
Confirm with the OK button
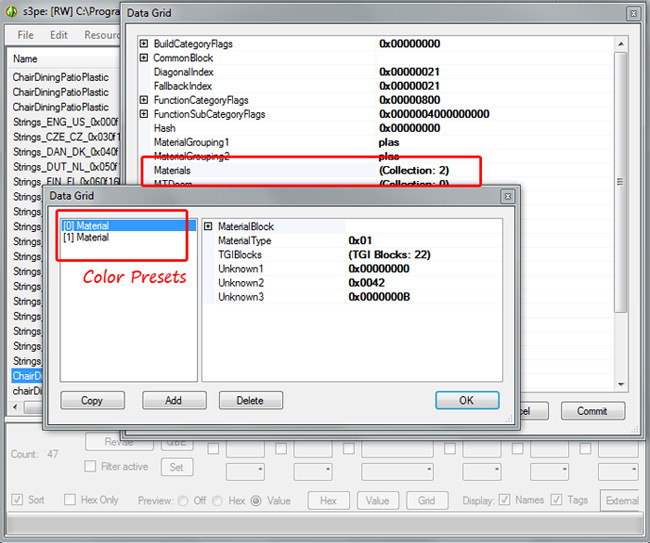click(466, 400)
